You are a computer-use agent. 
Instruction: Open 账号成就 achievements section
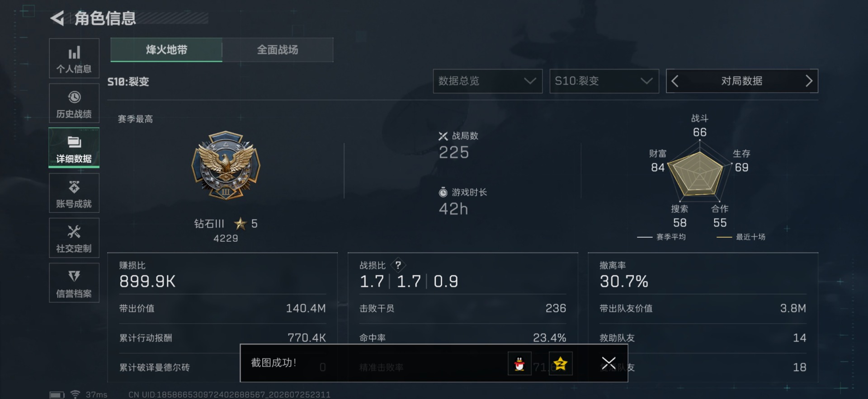point(74,193)
